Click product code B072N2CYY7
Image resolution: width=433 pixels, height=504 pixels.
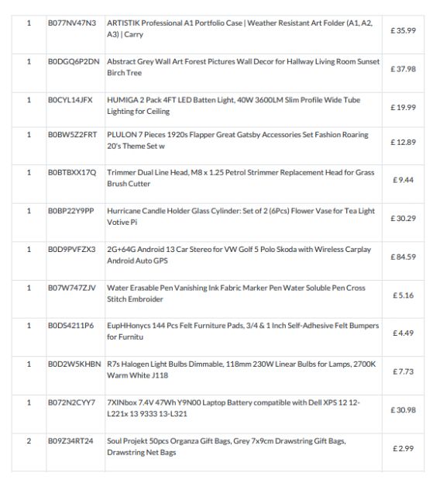point(71,402)
